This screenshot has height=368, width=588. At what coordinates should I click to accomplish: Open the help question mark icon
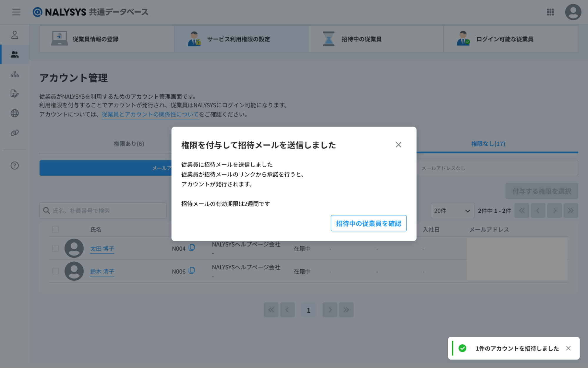[x=15, y=165]
